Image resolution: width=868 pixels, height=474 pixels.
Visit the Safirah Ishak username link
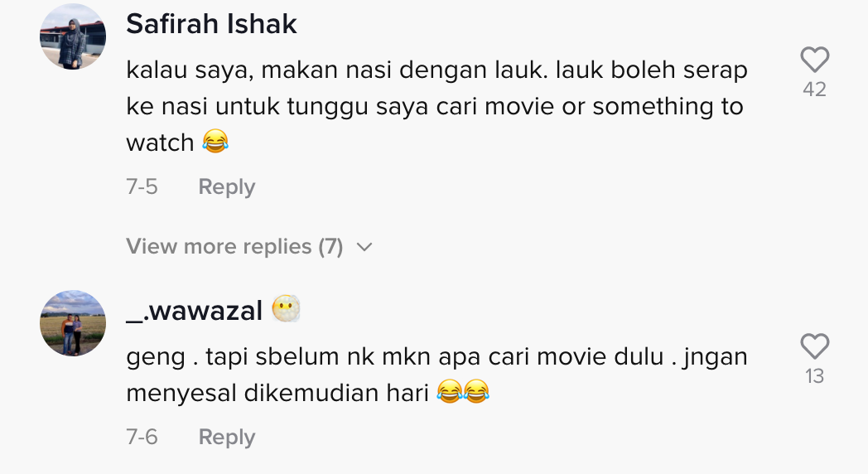point(211,25)
